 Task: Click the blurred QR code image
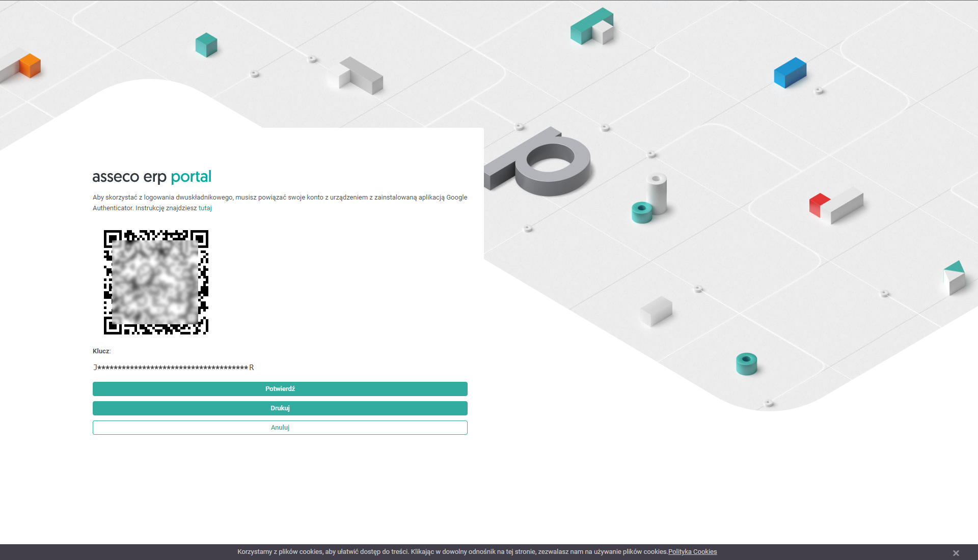pyautogui.click(x=156, y=282)
